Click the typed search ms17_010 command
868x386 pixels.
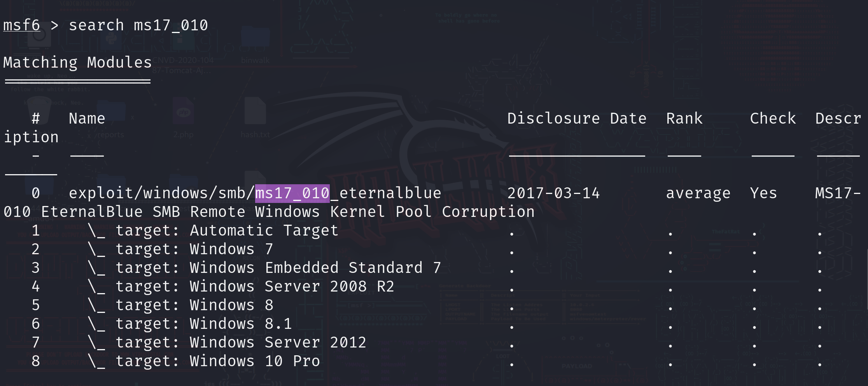pyautogui.click(x=138, y=26)
